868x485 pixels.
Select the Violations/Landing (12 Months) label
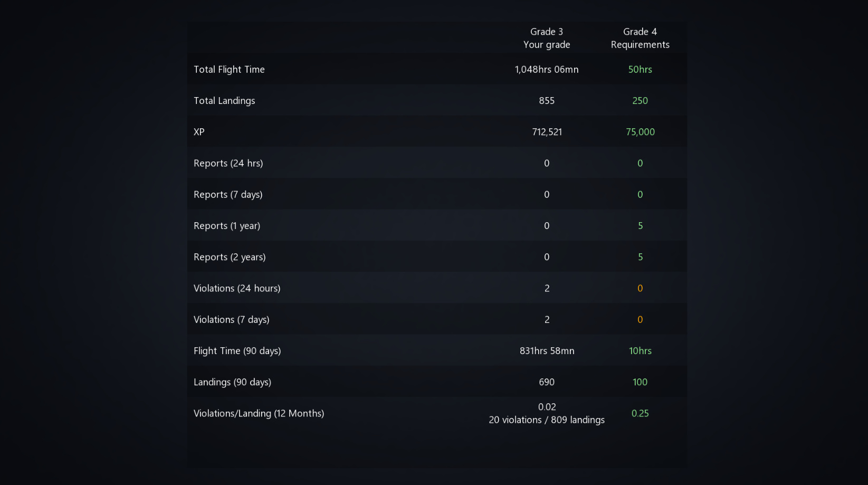click(259, 413)
